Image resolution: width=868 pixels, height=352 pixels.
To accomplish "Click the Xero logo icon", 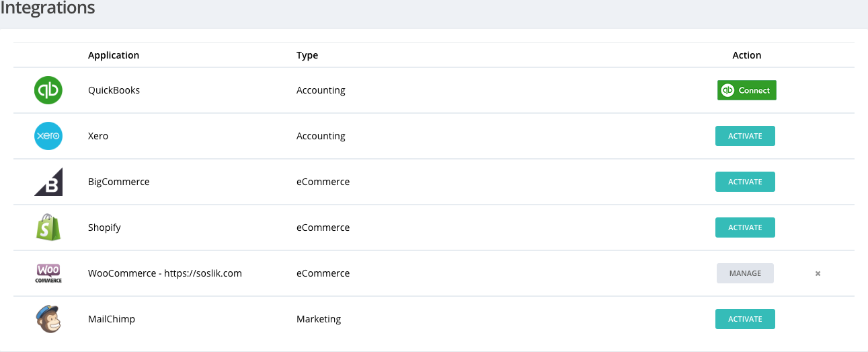I will pyautogui.click(x=48, y=136).
